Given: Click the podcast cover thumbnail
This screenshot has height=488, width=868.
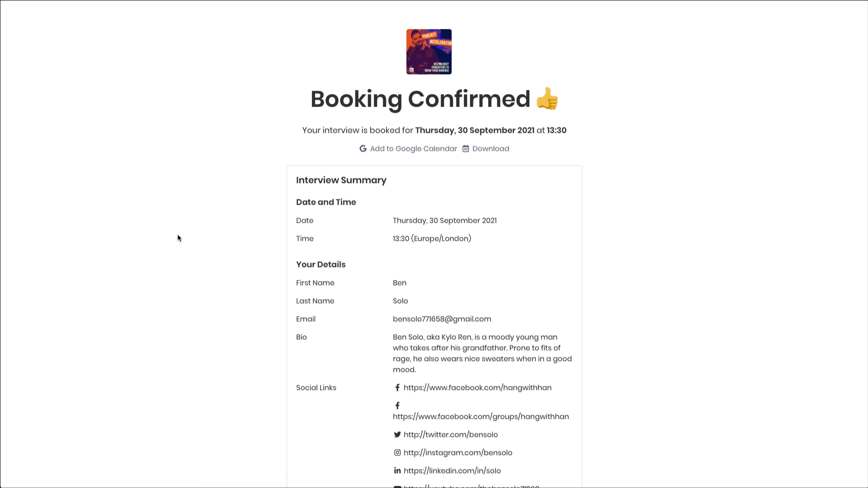Looking at the screenshot, I should (x=429, y=52).
